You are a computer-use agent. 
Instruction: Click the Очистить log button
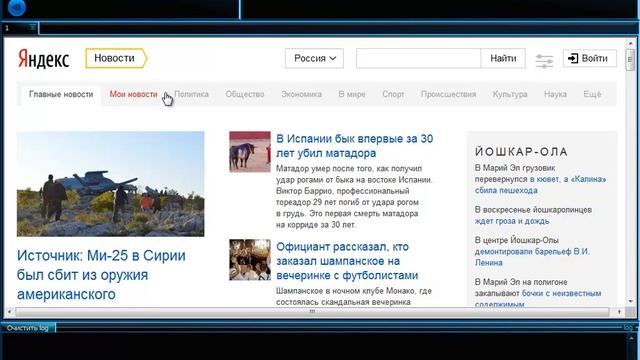(x=28, y=328)
